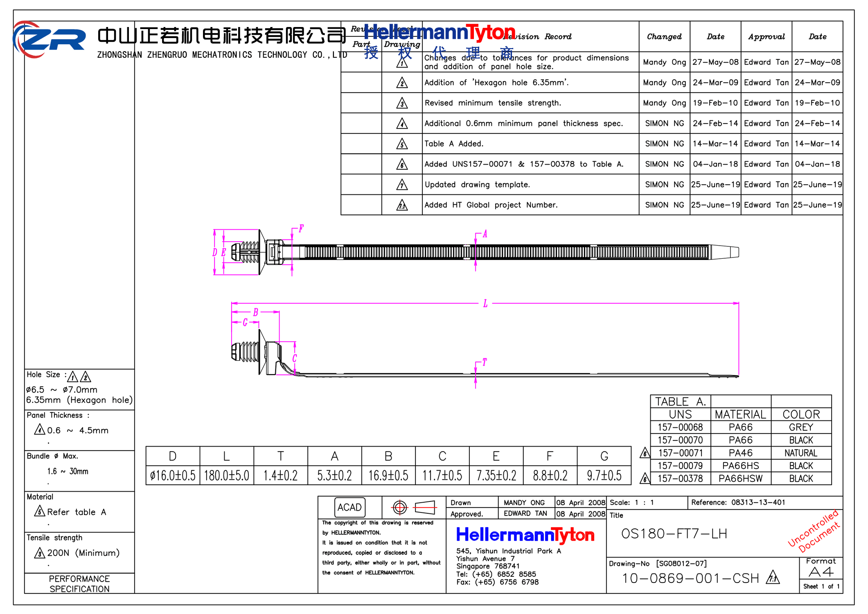868x614 pixels.
Task: Click dimension value 11.7±0.5
Action: tap(442, 476)
